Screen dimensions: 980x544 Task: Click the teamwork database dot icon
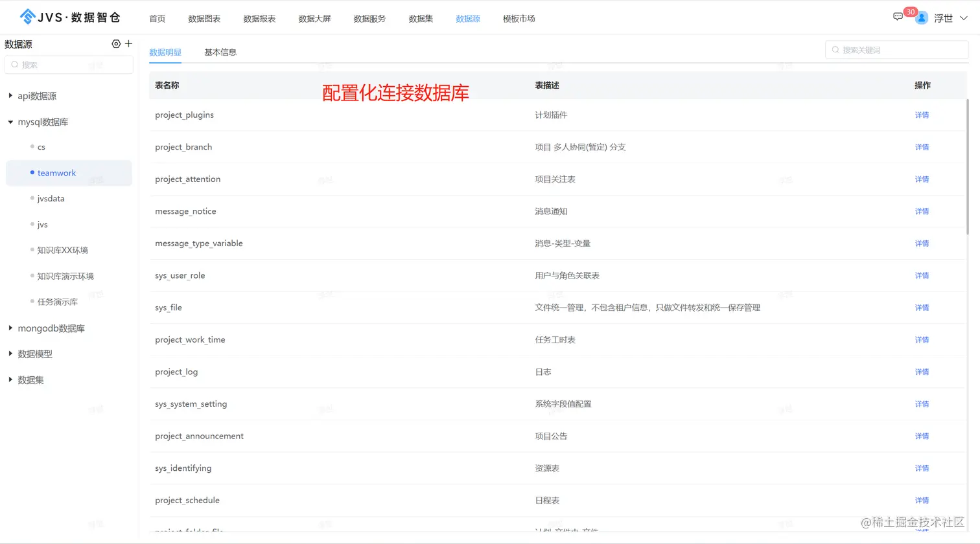coord(31,173)
